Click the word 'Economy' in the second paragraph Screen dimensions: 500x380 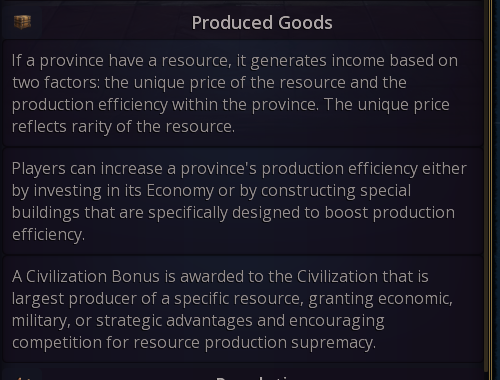tap(180, 191)
